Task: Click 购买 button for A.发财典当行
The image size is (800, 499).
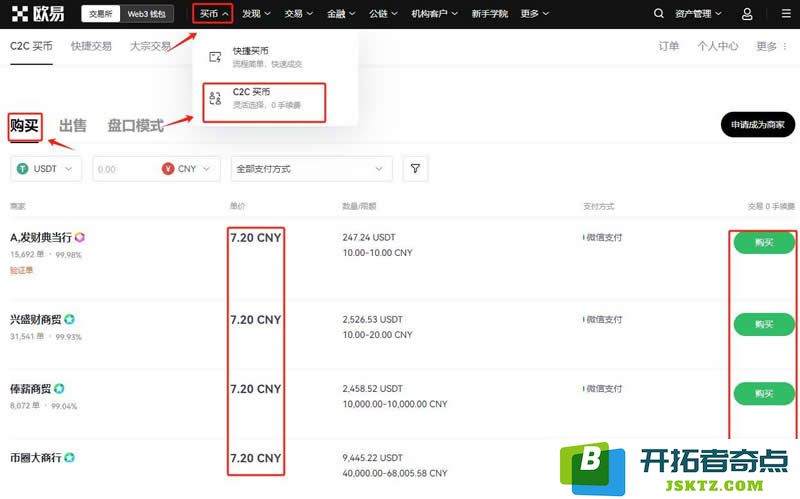Action: (x=764, y=242)
